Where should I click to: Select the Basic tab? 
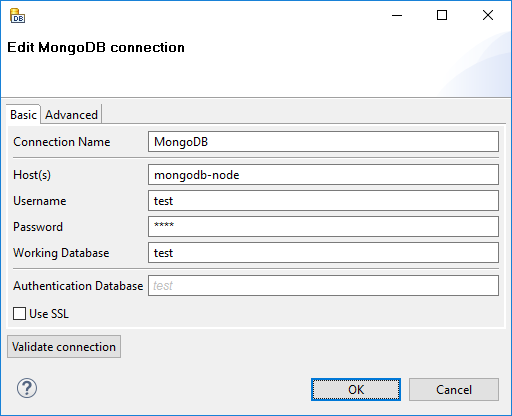pyautogui.click(x=23, y=115)
